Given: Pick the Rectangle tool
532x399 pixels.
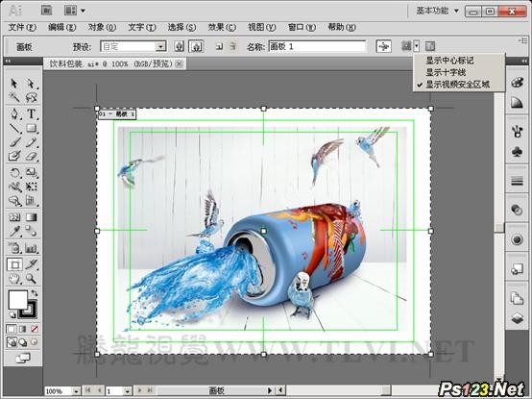Looking at the screenshot, I should [x=31, y=128].
